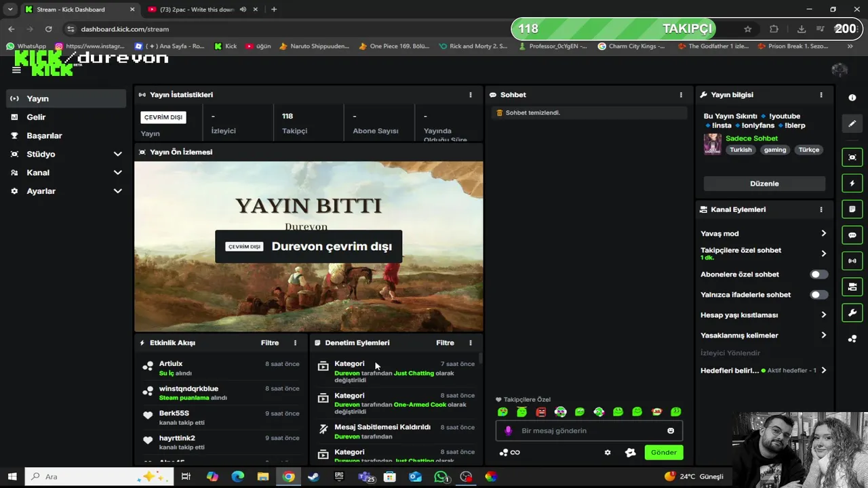The width and height of the screenshot is (868, 488).
Task: Toggle Abonelere özel sohbet switch
Action: [x=819, y=274]
